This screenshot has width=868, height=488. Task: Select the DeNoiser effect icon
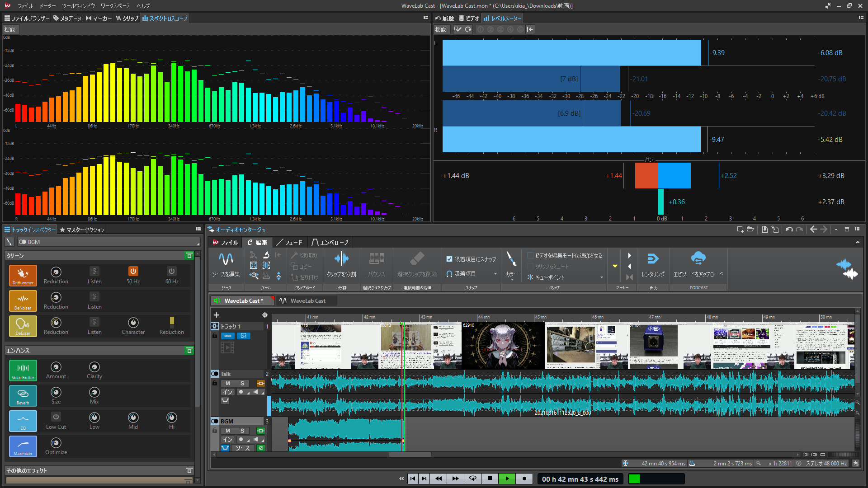[x=23, y=300]
